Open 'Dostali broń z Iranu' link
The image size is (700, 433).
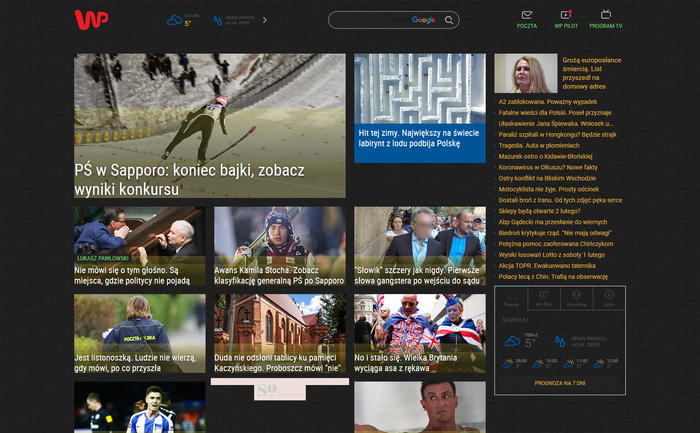coord(560,200)
